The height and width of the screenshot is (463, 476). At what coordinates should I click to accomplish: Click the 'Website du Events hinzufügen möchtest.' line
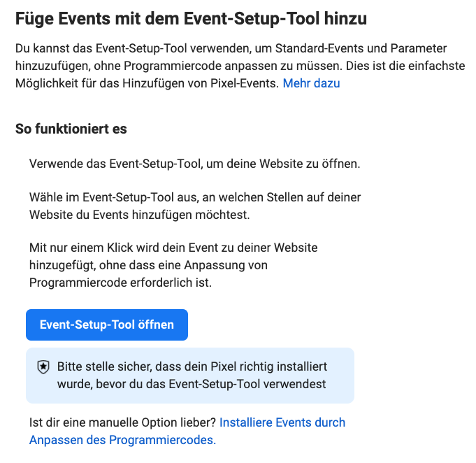click(x=139, y=215)
